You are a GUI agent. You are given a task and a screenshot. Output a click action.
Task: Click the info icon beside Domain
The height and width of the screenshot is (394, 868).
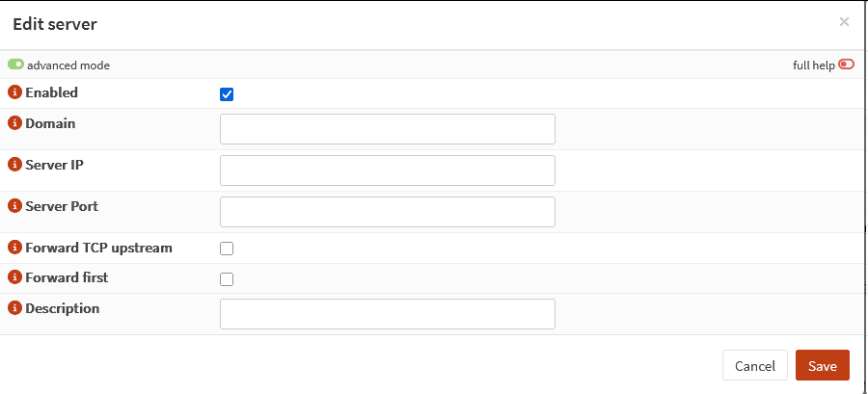[14, 123]
